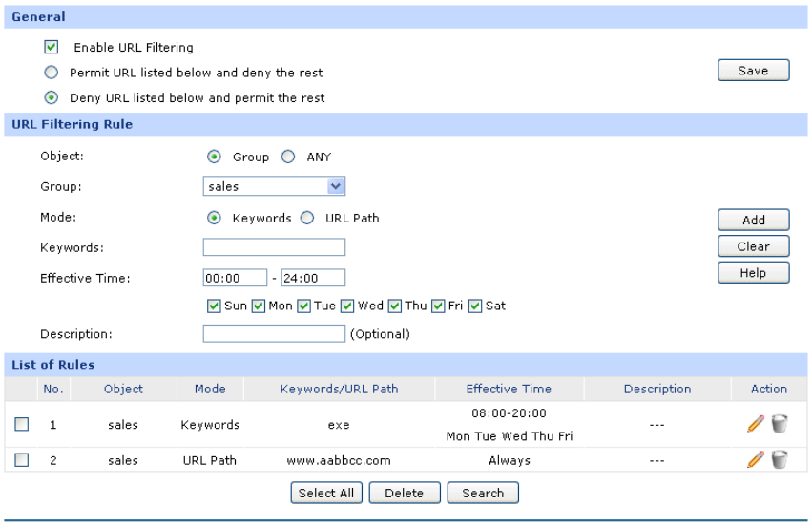This screenshot has width=812, height=528.
Task: Click the Select All button
Action: 325,493
